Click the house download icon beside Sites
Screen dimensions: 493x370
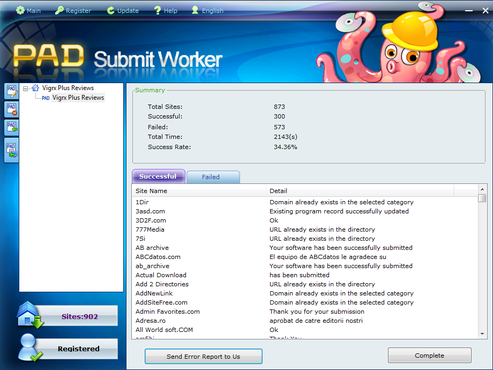coord(30,315)
